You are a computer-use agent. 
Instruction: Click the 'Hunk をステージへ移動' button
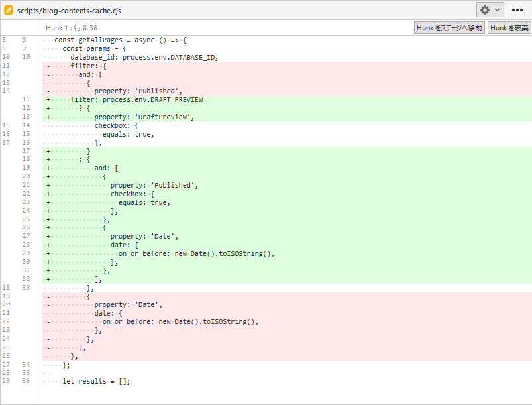tap(449, 28)
